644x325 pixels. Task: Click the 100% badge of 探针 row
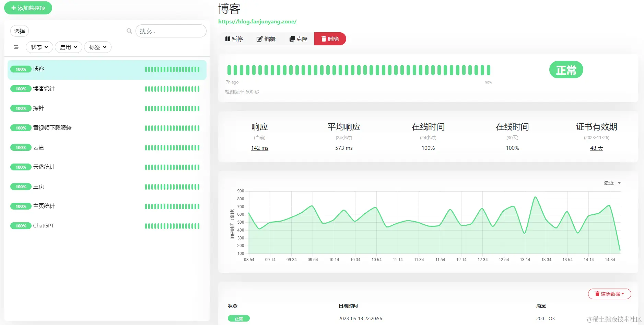tap(21, 109)
